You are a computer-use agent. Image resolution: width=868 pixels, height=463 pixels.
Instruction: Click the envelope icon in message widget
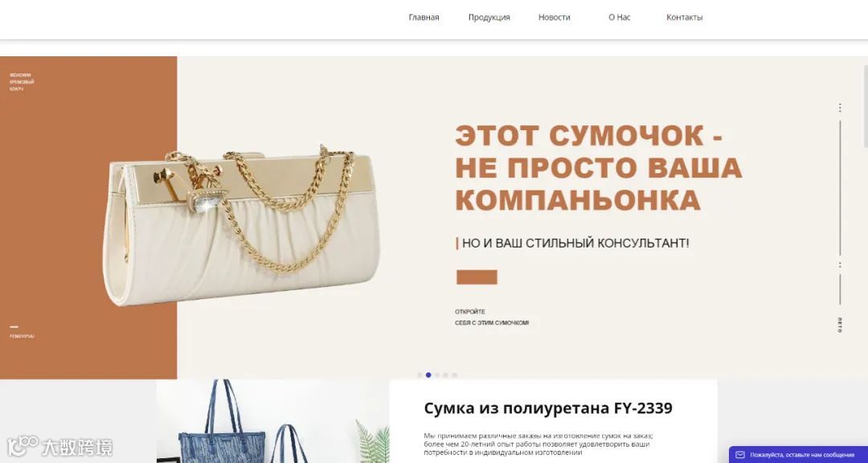tap(740, 455)
